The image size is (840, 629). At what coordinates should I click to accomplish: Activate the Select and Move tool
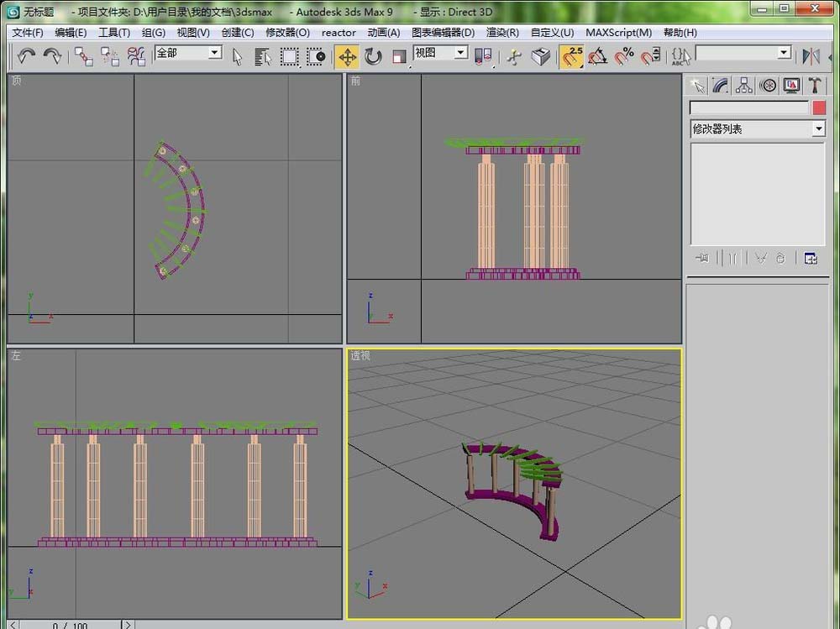pos(347,56)
